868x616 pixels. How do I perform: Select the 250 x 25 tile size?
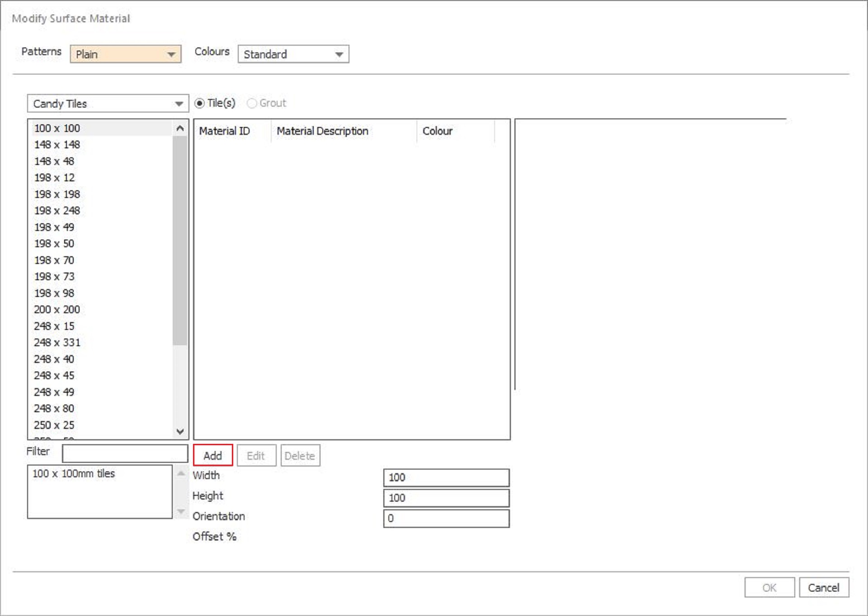(x=101, y=425)
